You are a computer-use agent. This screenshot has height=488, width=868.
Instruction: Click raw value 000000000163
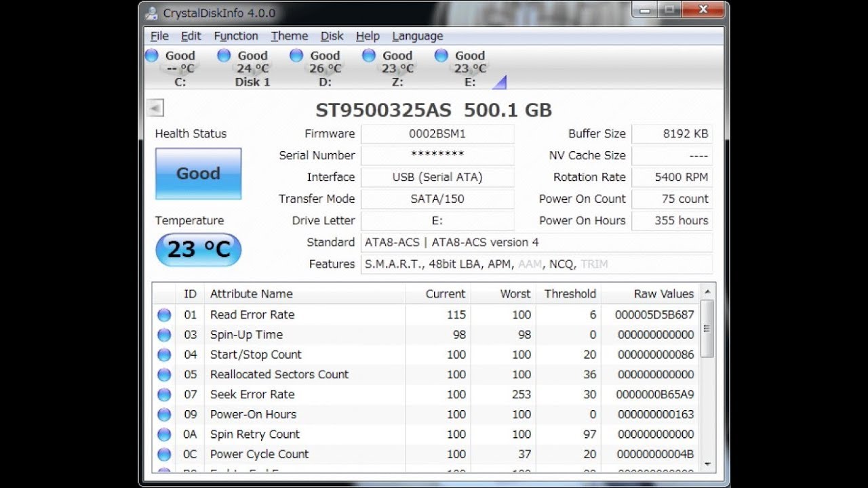[x=656, y=414]
